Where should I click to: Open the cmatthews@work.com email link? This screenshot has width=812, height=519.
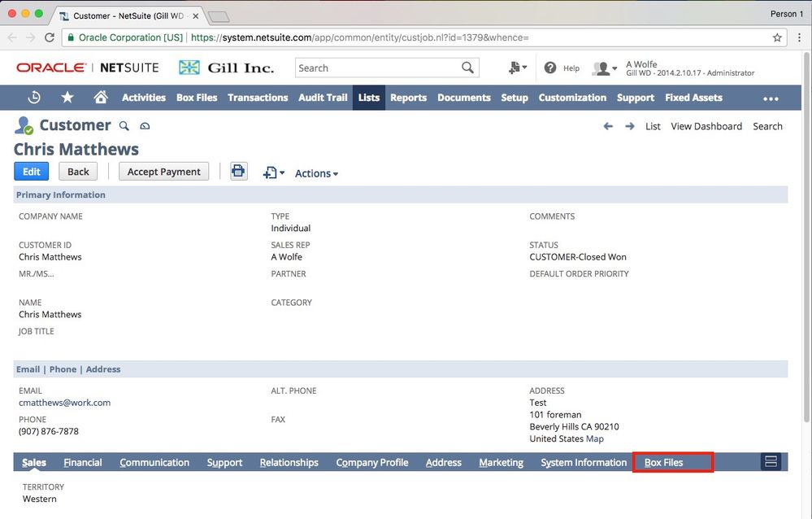point(64,403)
